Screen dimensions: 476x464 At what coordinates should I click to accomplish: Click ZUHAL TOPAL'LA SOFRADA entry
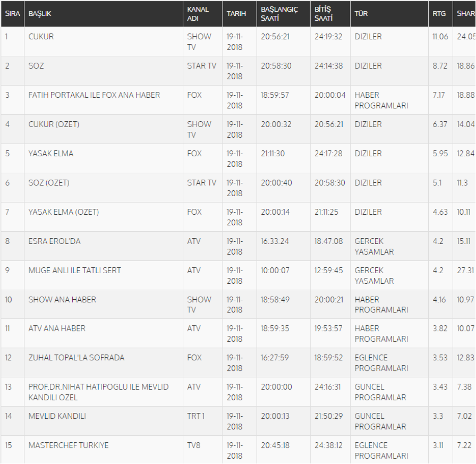76,358
